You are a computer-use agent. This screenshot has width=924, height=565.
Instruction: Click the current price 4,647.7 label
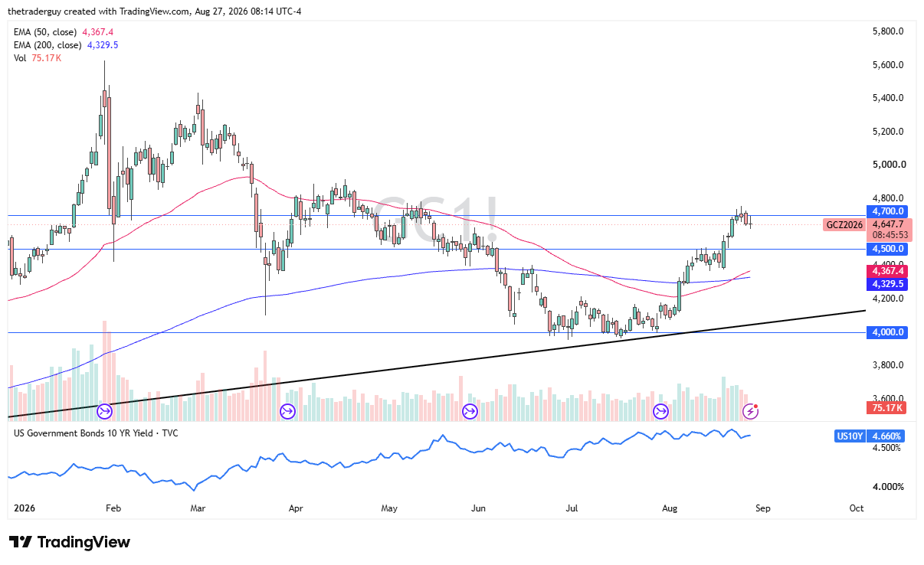887,225
